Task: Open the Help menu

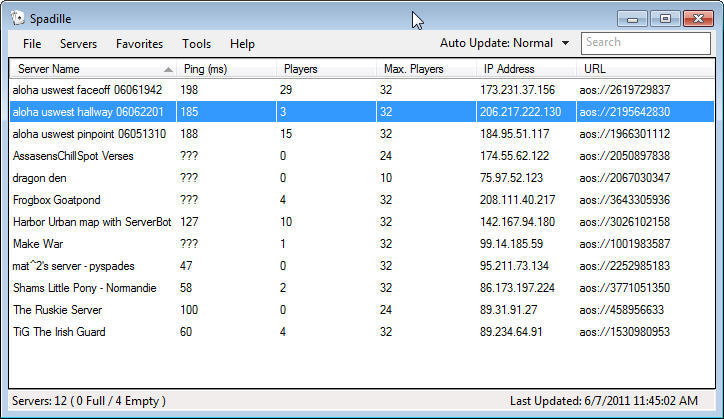Action: 242,44
